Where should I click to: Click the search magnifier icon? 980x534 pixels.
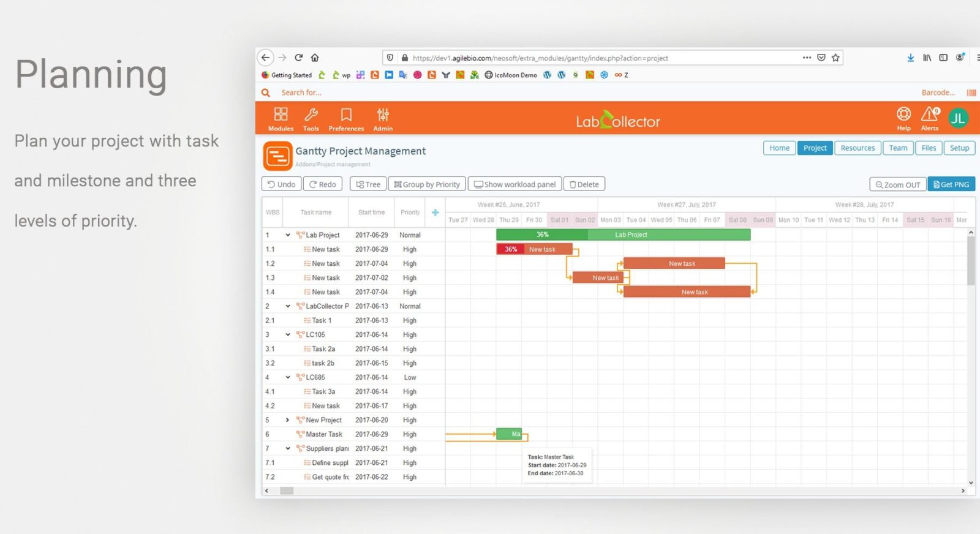(266, 92)
